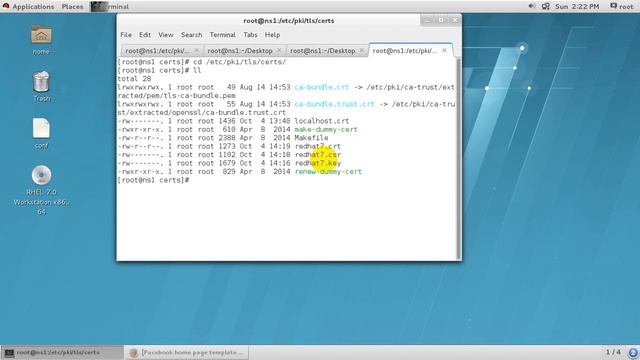
Task: Click redhat7.key in the listing
Action: pyautogui.click(x=318, y=163)
